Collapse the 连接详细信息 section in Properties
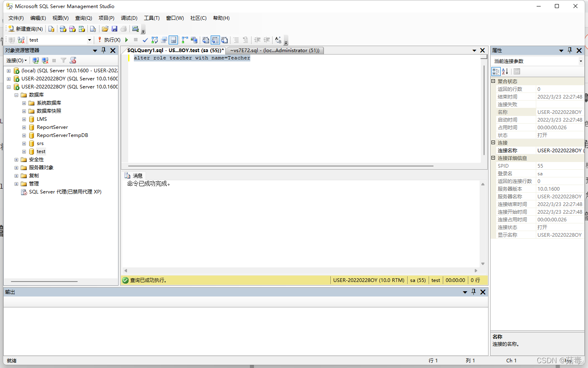Viewport: 588px width, 368px height. pos(493,158)
